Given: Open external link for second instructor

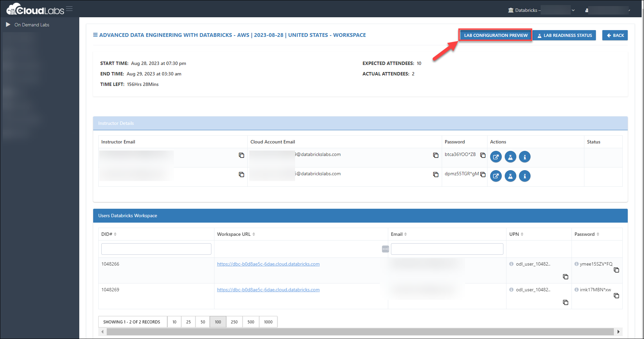Looking at the screenshot, I should (496, 176).
